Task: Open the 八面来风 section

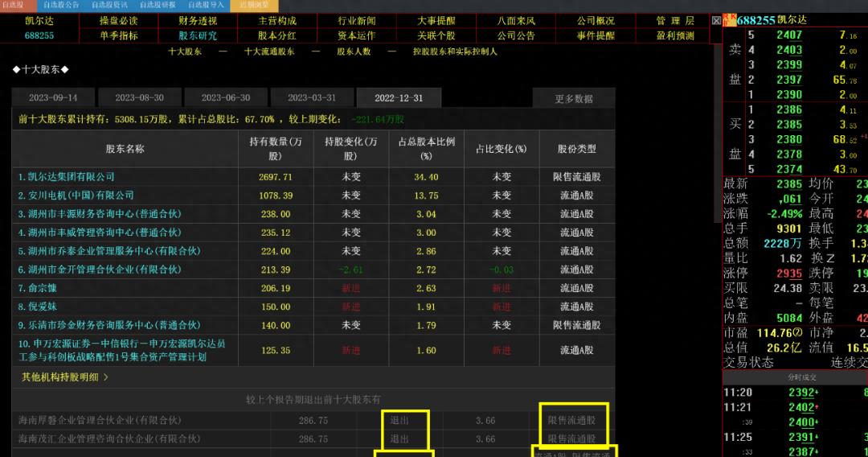Action: coord(516,21)
